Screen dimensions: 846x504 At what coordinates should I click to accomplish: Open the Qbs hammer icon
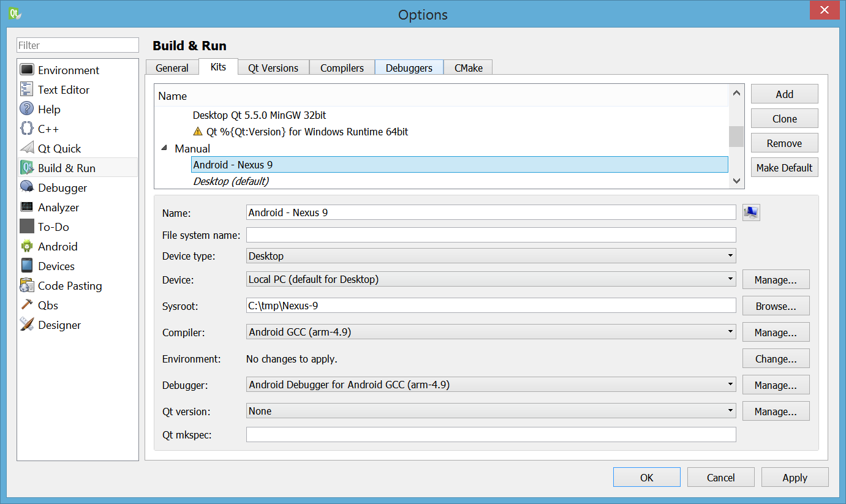[27, 305]
